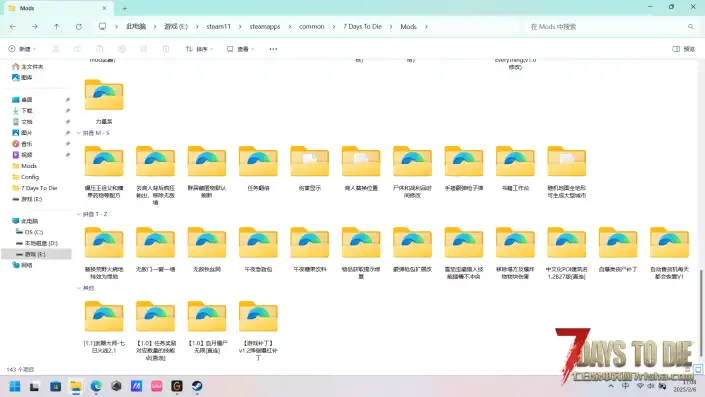The image size is (705, 397).
Task: Open Network (网络) in sidebar
Action: click(22, 265)
